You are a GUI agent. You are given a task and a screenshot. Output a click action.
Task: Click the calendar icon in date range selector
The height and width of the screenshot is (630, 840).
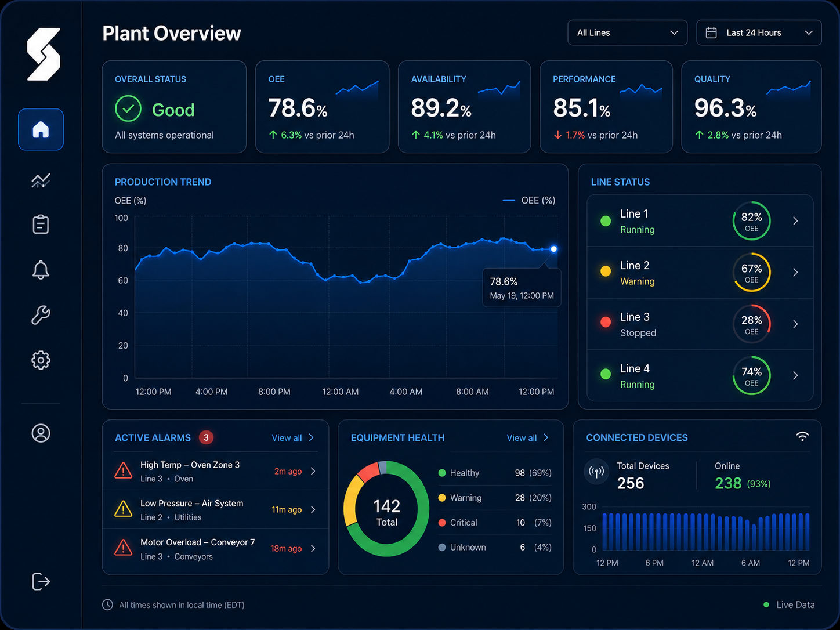711,32
